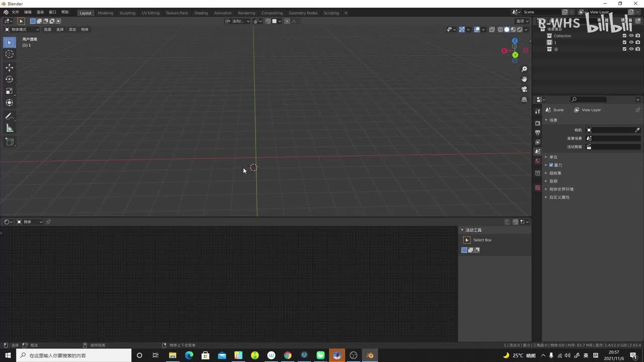Toggle exclude checkbox for collection 1
Screen dimensions: 644x362
click(625, 42)
